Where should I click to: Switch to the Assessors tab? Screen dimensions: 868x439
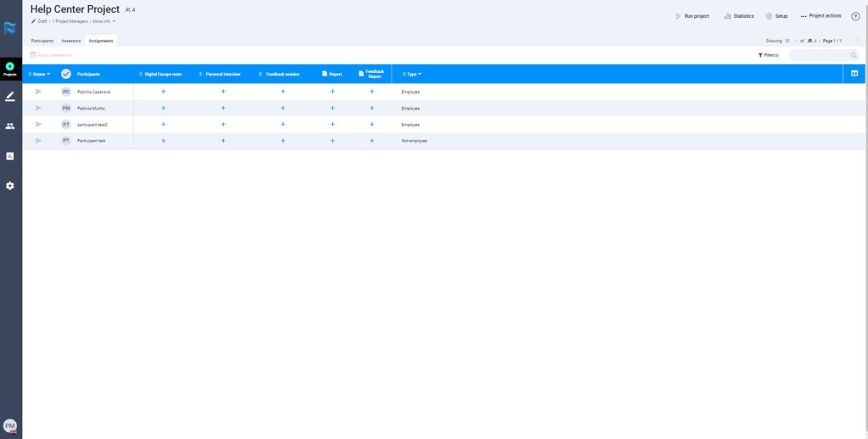[71, 40]
